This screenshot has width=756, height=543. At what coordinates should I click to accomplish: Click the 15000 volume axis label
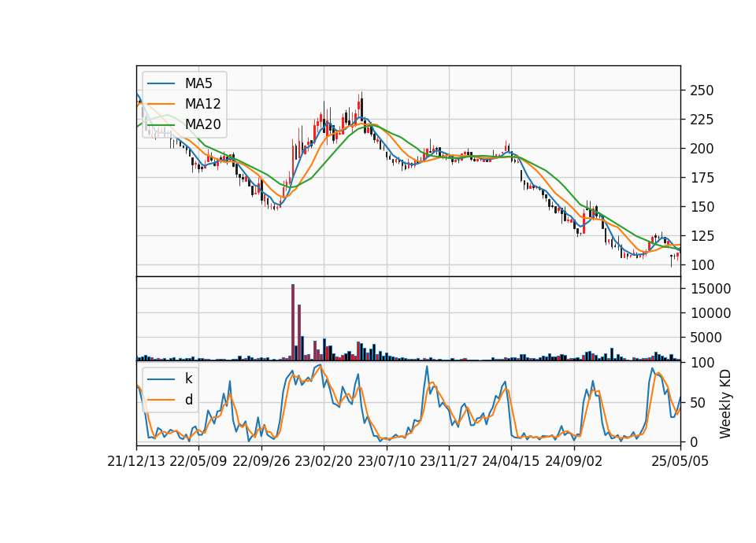click(x=710, y=289)
